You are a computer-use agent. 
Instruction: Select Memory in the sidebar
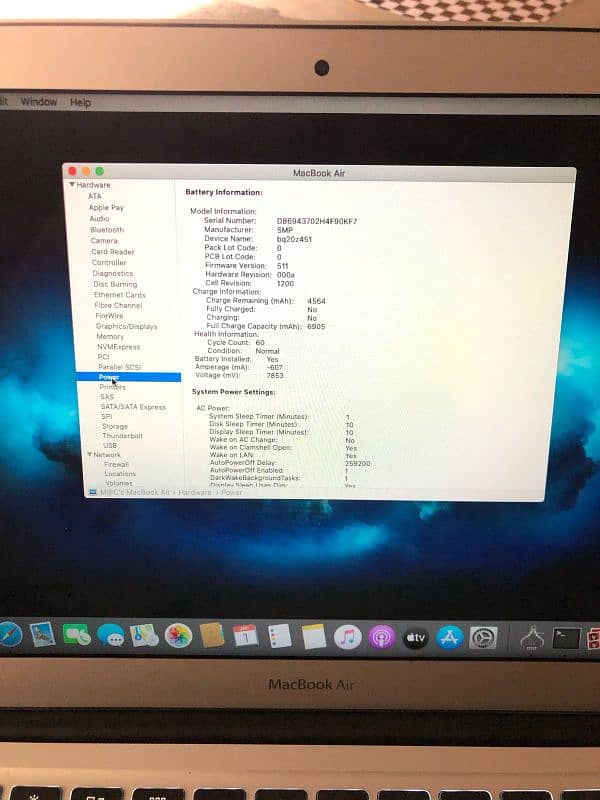click(x=110, y=337)
